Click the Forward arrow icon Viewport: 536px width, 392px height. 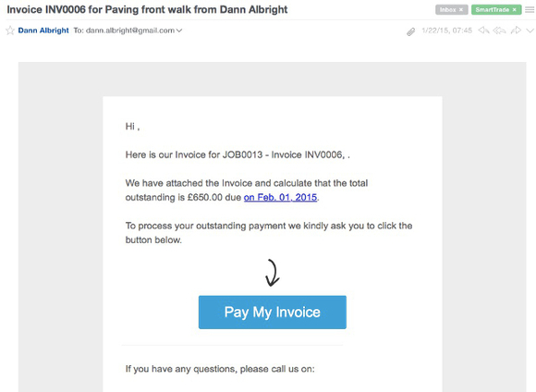516,31
